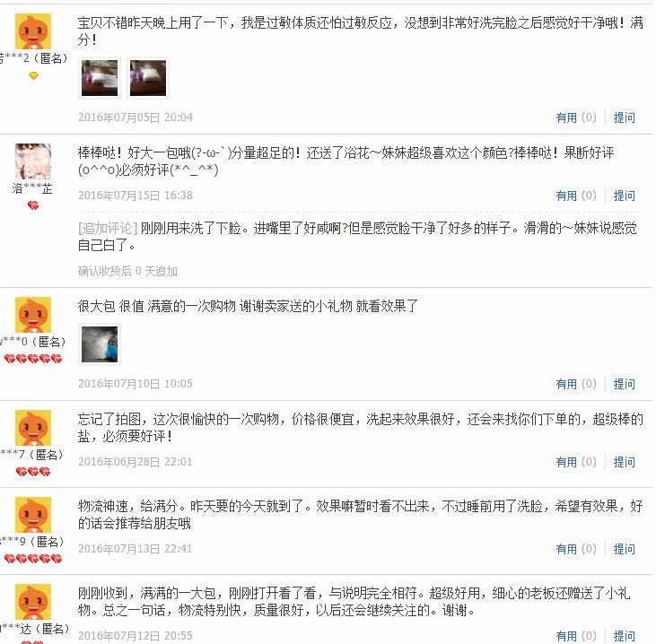
Task: Click five-heart rating badge under ***0 reviewer
Action: point(33,359)
